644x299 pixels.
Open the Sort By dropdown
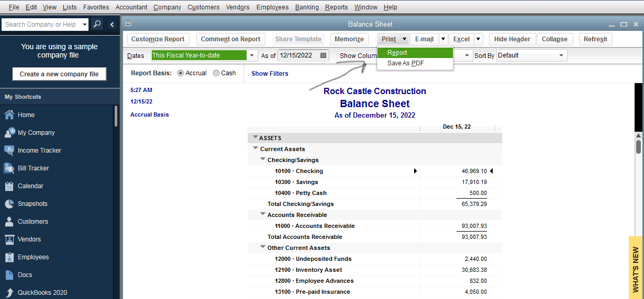pos(561,55)
